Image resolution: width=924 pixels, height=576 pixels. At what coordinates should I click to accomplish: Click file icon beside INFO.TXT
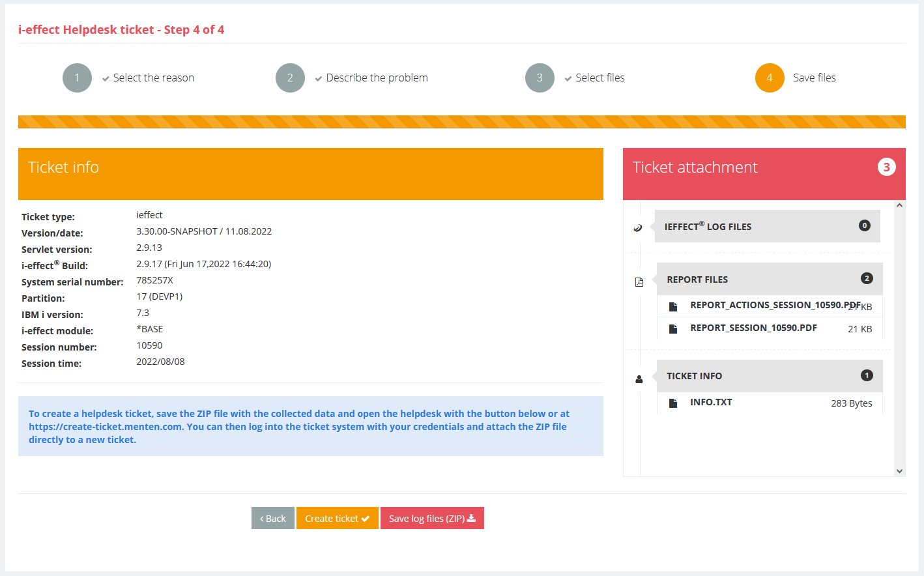point(673,403)
